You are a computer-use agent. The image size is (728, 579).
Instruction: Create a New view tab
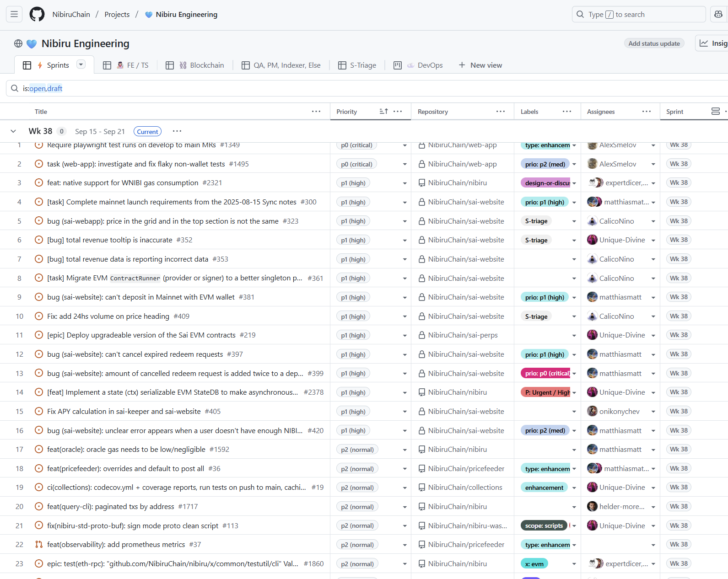(x=480, y=65)
